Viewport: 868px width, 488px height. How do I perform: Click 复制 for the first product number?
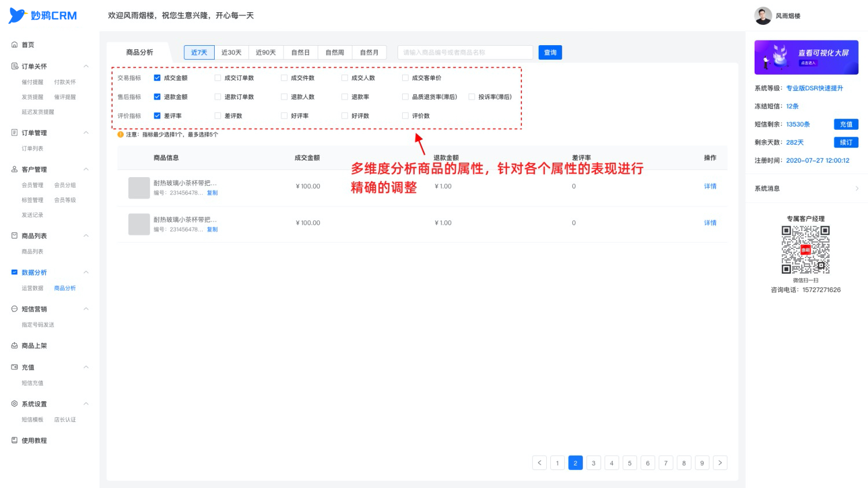point(212,193)
